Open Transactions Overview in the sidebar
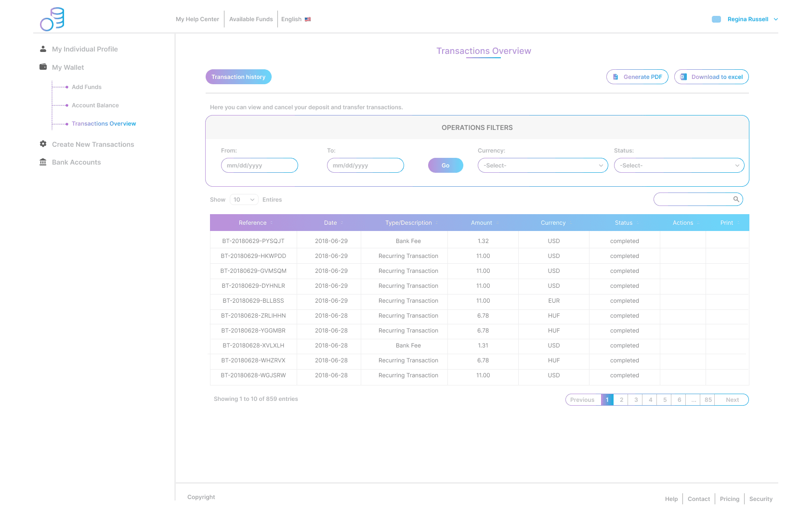Viewport: 812px width, 513px height. coord(104,124)
